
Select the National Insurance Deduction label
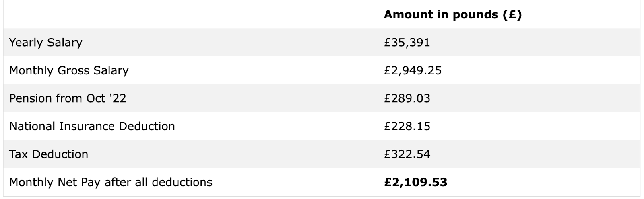(x=92, y=127)
